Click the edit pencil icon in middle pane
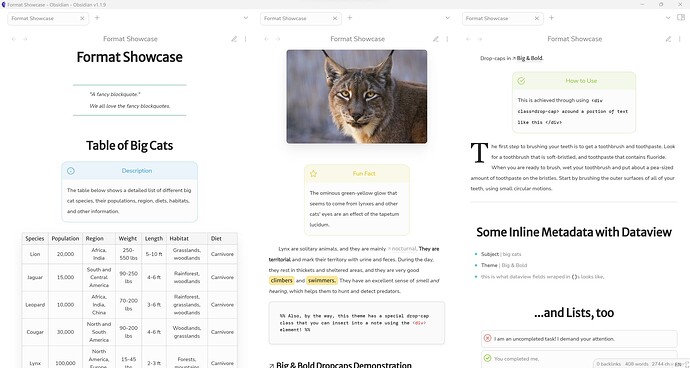690x368 pixels. point(436,39)
